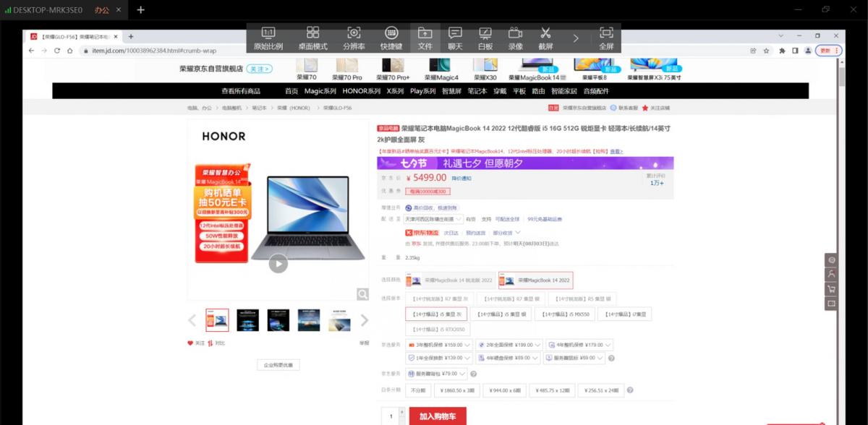Expand 4年整机保修 ¥179.00 service dropdown
This screenshot has height=425, width=868.
point(580,345)
